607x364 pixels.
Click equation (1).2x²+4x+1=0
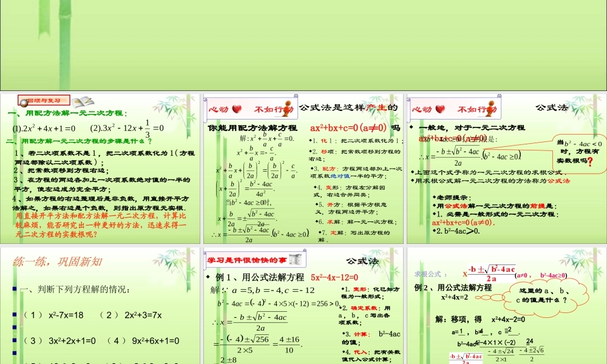click(x=44, y=129)
